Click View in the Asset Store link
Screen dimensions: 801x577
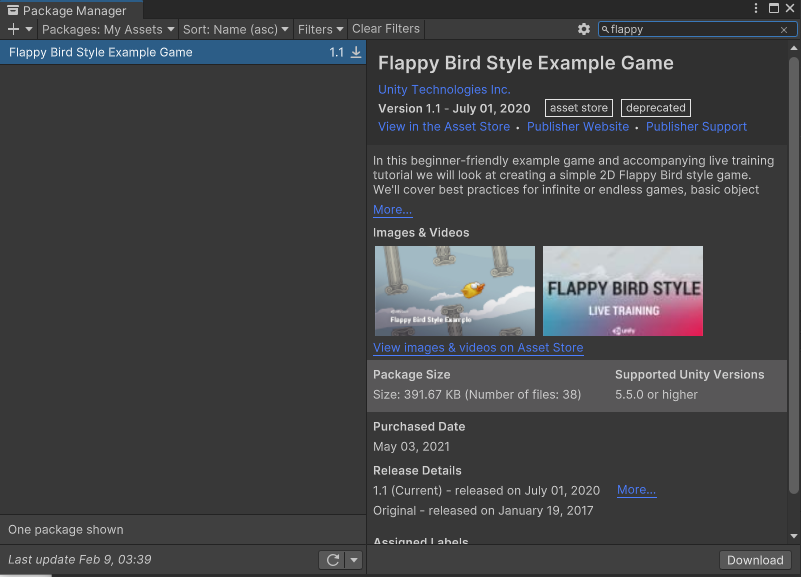point(444,127)
